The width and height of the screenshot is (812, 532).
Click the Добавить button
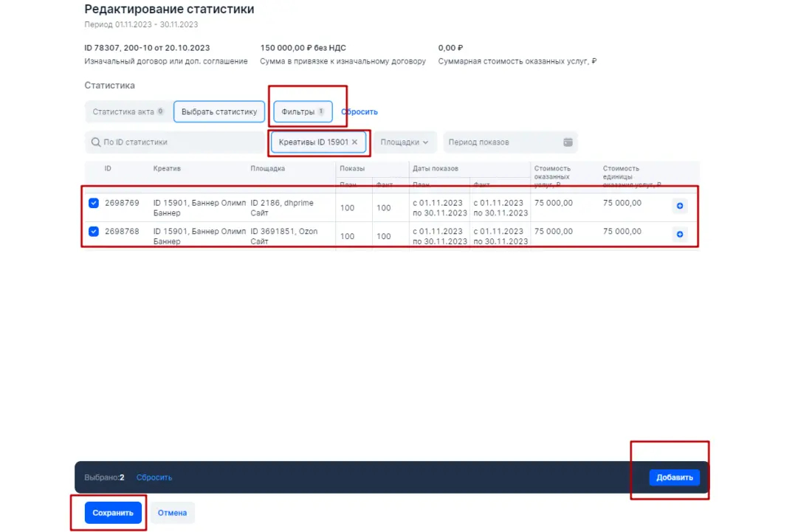pyautogui.click(x=674, y=477)
